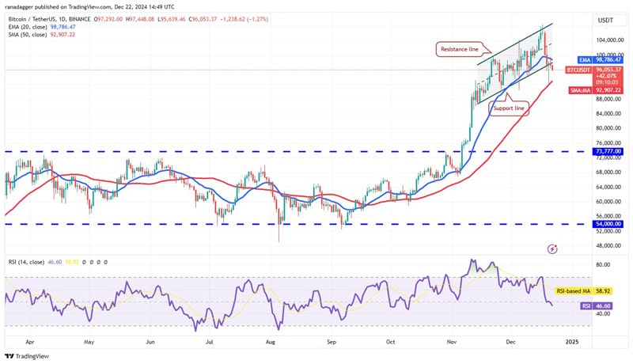Select the SMA (50, close) indicator legend
The width and height of the screenshot is (633, 364).
(42, 35)
